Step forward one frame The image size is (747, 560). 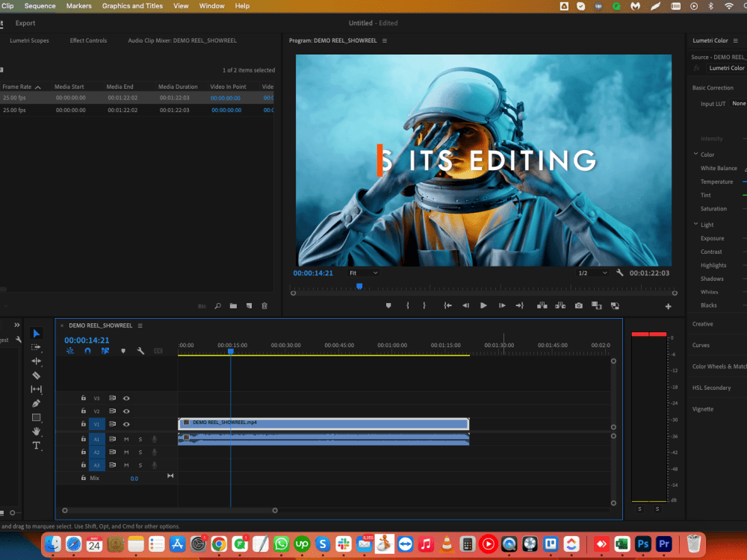click(502, 305)
